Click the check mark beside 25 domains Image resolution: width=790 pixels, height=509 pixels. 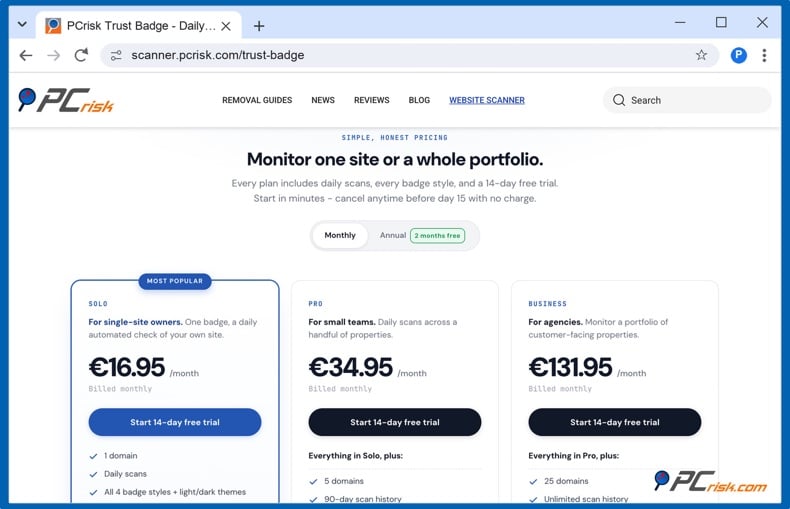tap(534, 482)
